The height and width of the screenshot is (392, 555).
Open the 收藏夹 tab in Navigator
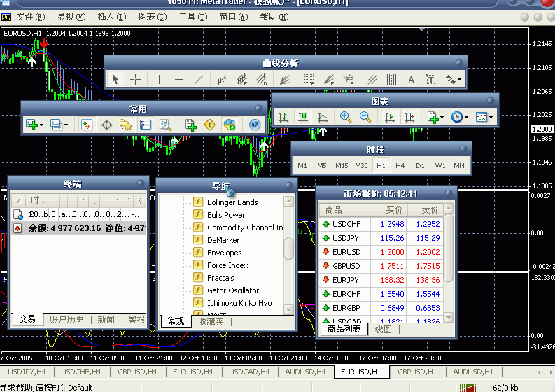pyautogui.click(x=211, y=321)
